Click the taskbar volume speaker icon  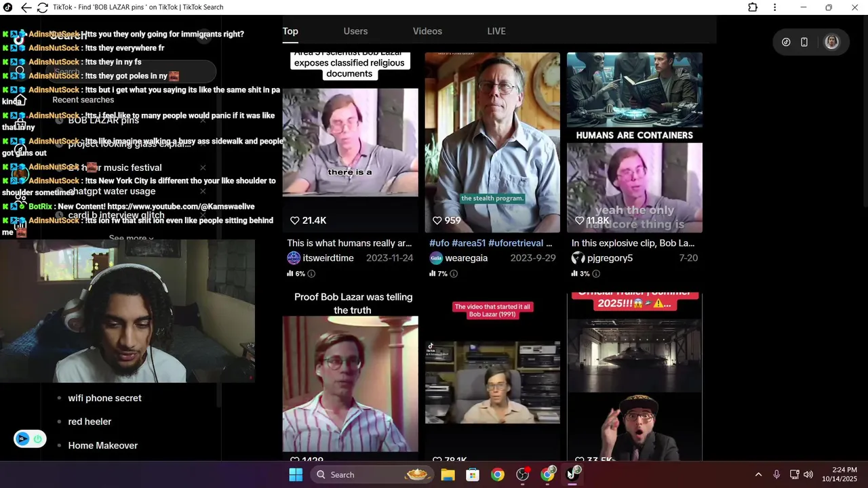[x=808, y=474]
